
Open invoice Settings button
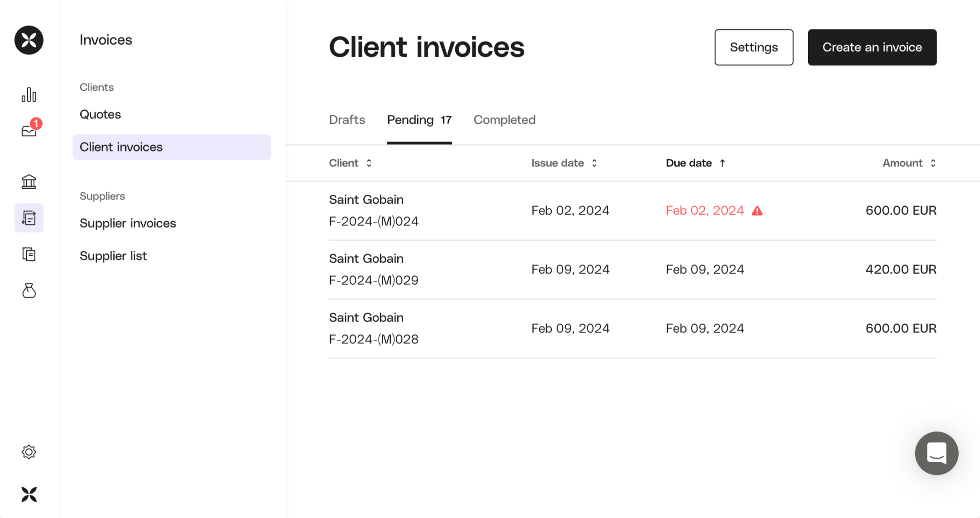pos(754,47)
